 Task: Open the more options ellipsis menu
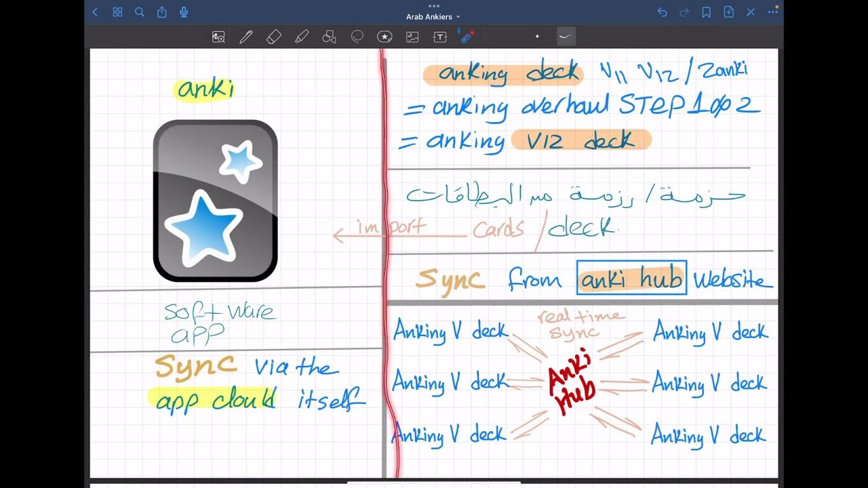click(772, 12)
